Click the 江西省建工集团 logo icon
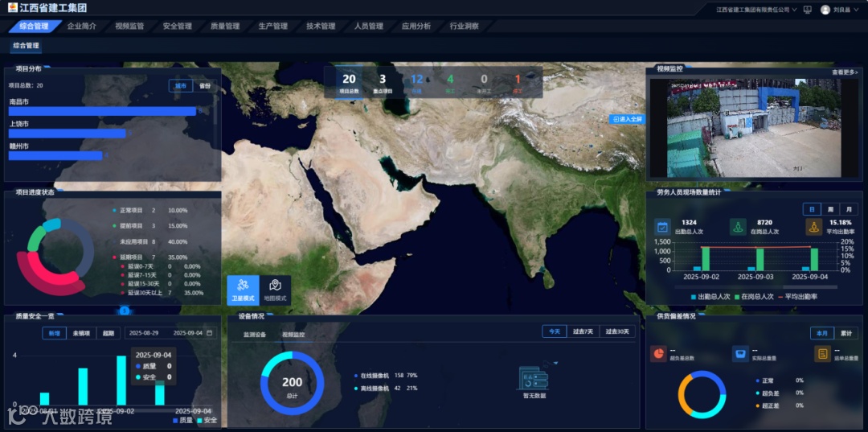 tap(12, 8)
